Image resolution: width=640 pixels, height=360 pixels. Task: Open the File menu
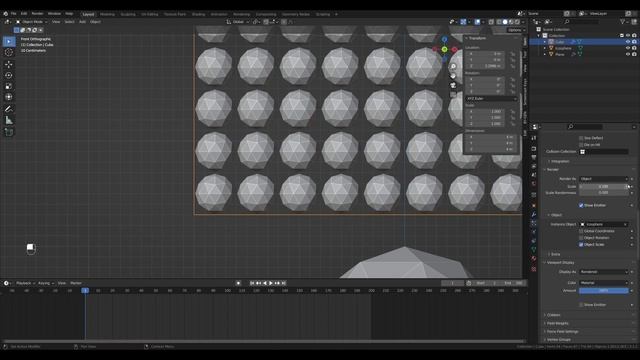point(13,13)
